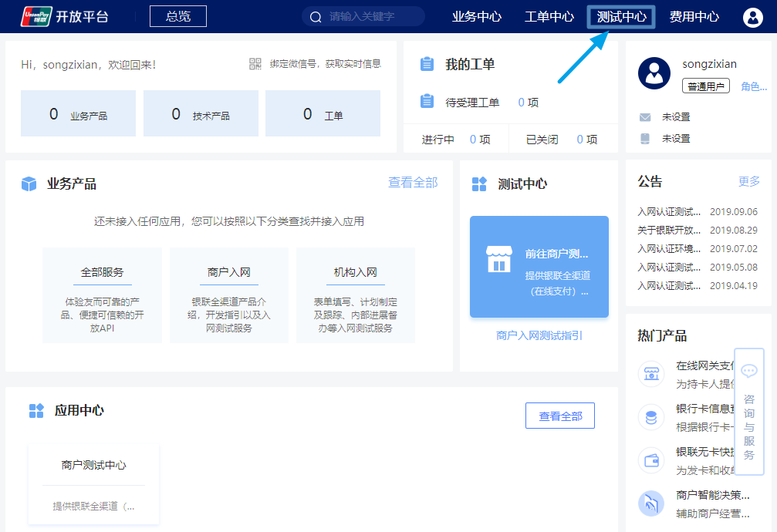Click the grid icon beside 测试中心 panel title
The width and height of the screenshot is (777, 532).
pos(479,184)
